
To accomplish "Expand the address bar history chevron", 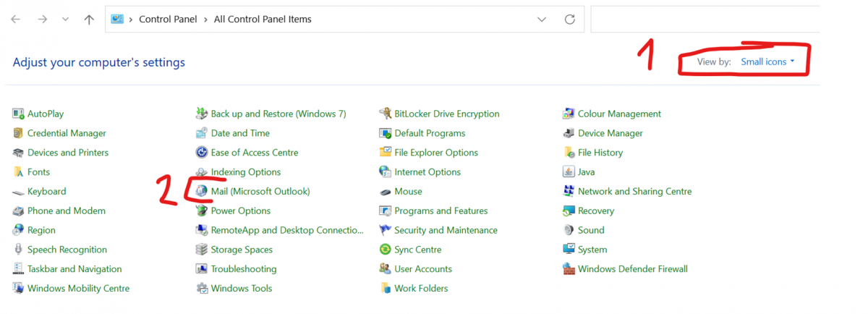I will pos(542,20).
